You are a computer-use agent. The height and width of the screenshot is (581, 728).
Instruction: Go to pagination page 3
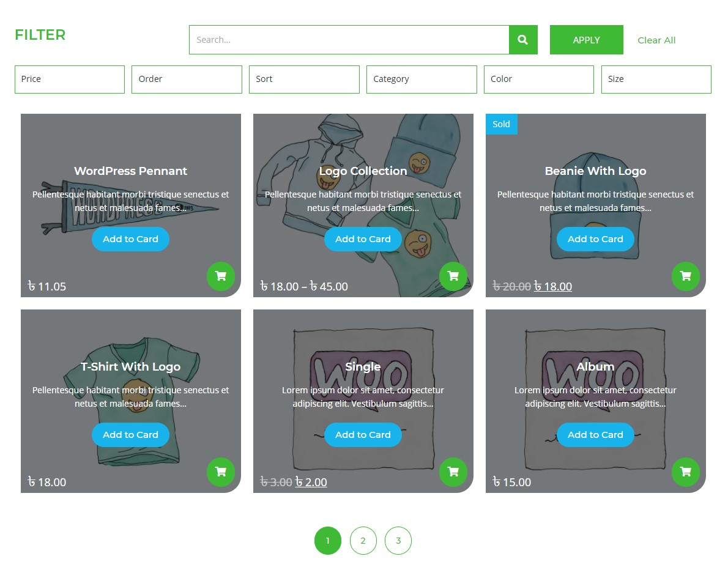[x=398, y=541]
